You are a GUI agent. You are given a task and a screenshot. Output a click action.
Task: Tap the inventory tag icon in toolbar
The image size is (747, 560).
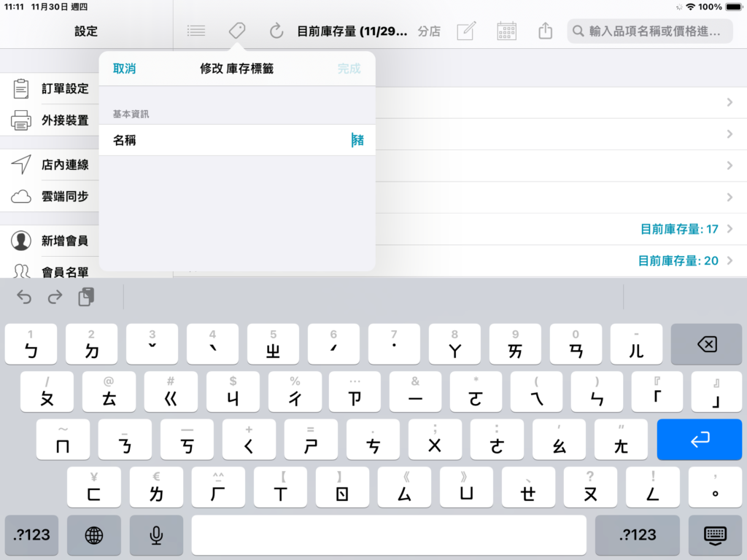pos(237,31)
